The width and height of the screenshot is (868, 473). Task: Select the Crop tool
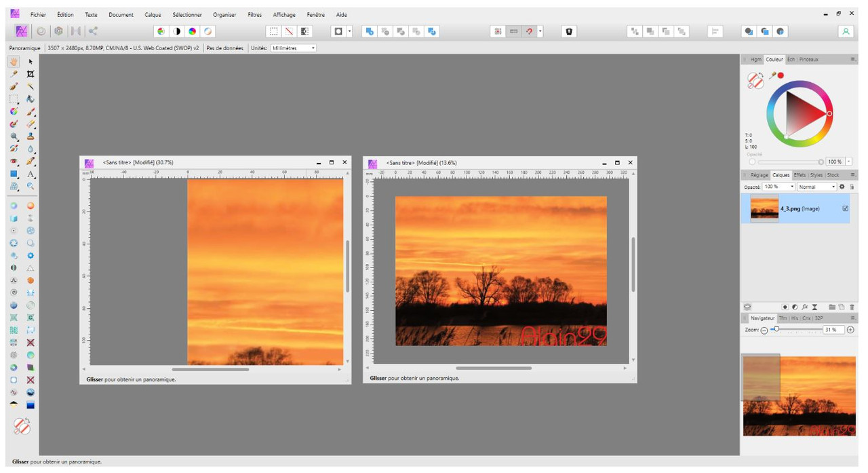pyautogui.click(x=31, y=74)
